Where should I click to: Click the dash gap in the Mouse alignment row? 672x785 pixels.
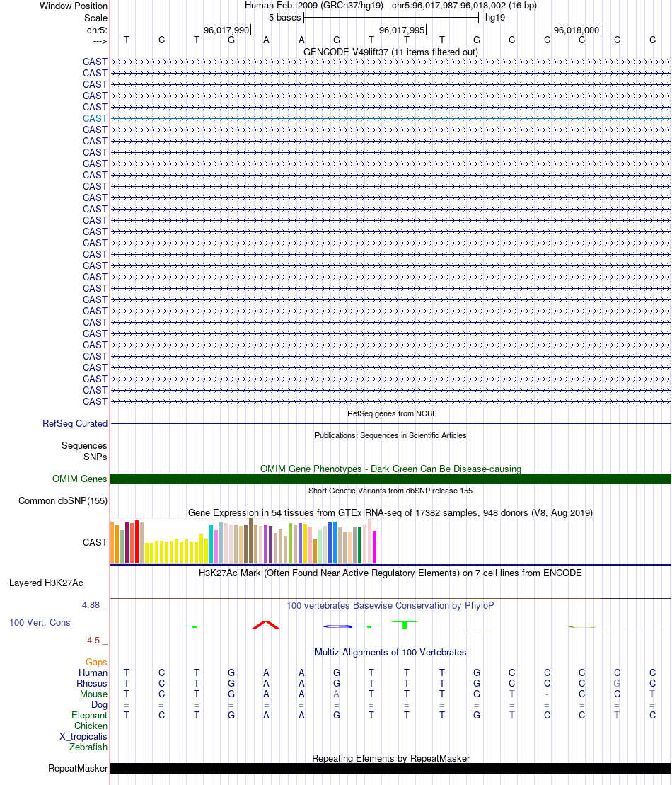(547, 694)
